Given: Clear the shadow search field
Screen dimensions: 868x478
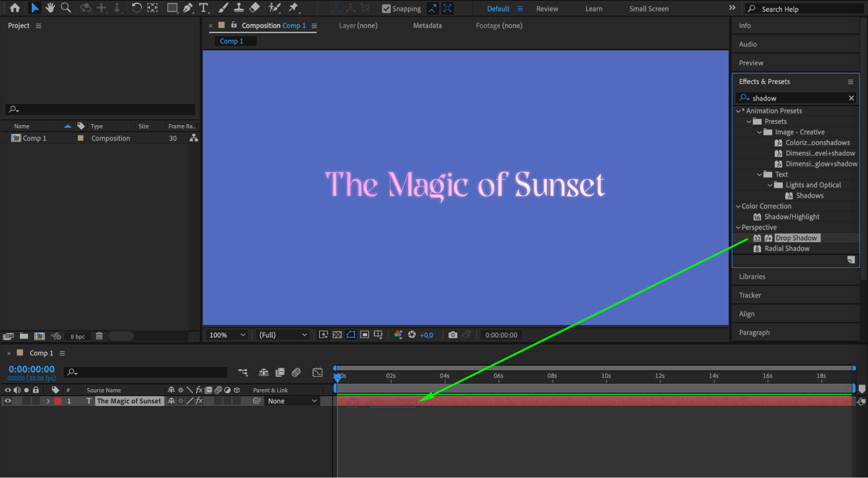Looking at the screenshot, I should (x=851, y=98).
